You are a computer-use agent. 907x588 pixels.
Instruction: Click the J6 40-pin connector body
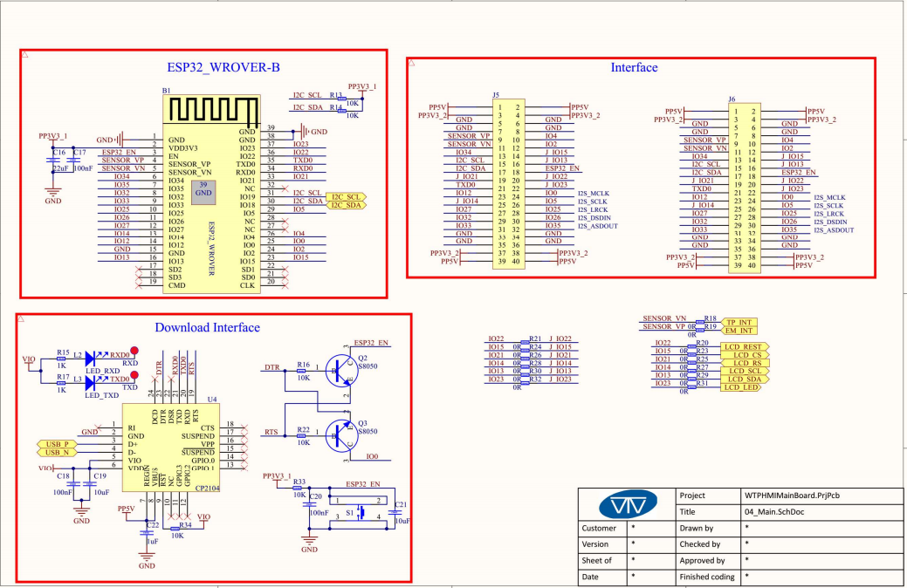pyautogui.click(x=745, y=188)
